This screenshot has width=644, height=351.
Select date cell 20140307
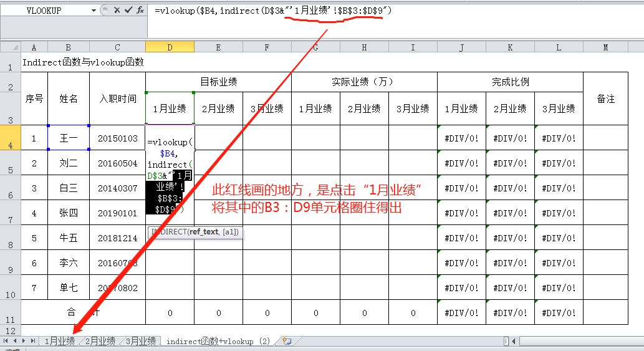(x=117, y=188)
